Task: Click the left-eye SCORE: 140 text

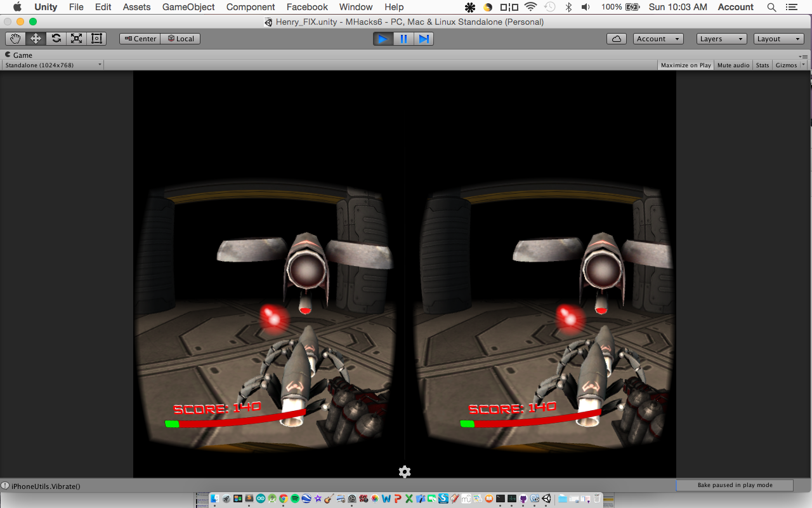Action: pyautogui.click(x=217, y=408)
